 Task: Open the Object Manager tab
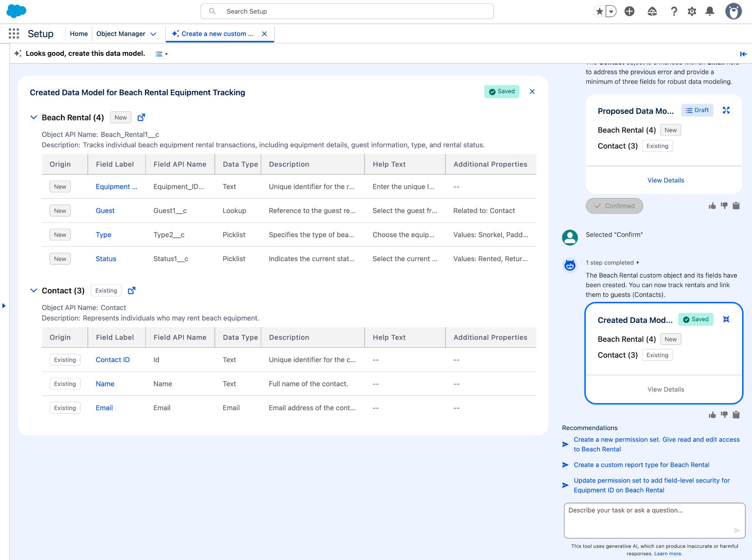(x=121, y=34)
